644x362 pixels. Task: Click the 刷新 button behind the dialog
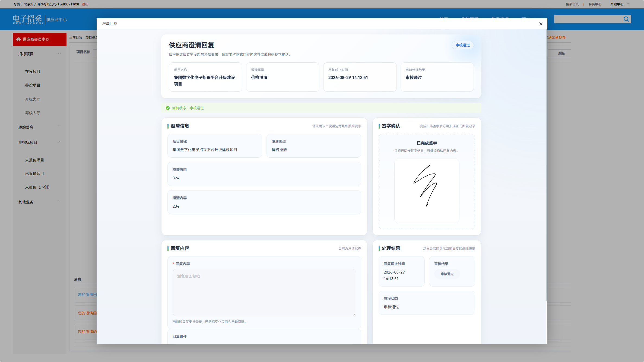561,53
